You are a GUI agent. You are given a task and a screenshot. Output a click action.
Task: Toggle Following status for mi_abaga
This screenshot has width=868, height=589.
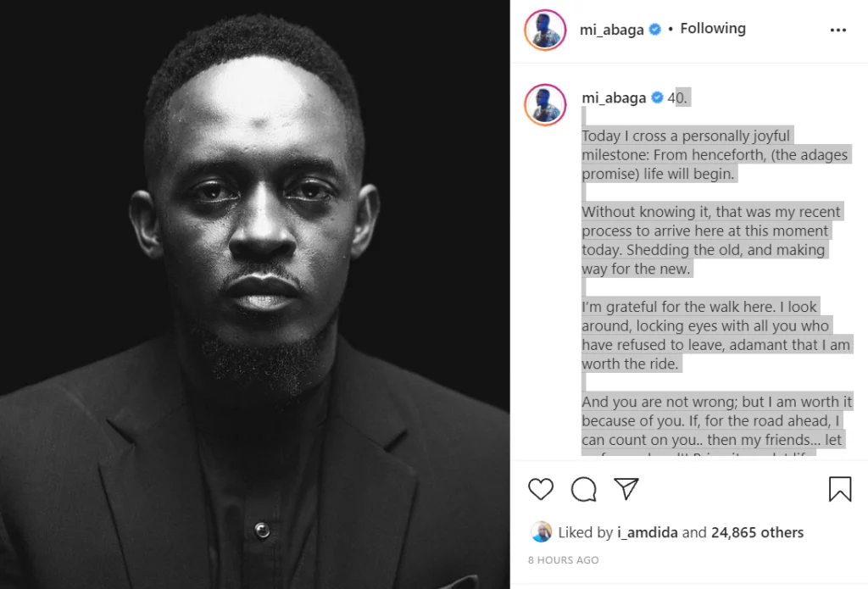pos(712,28)
